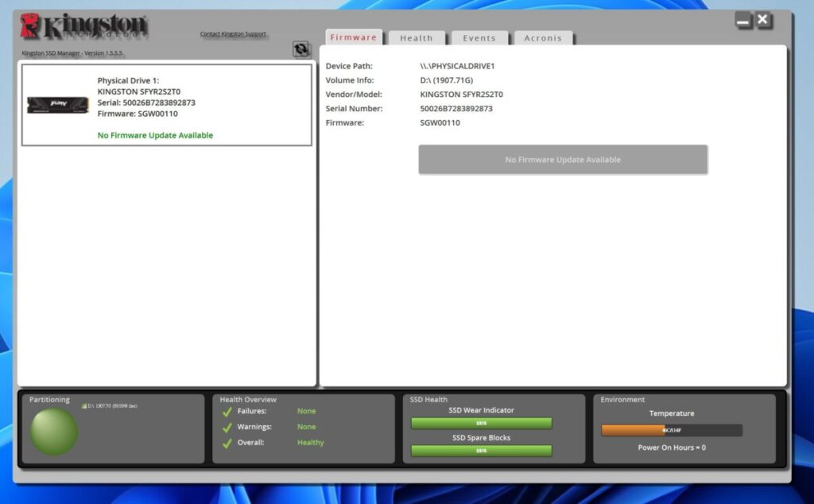The image size is (814, 504).
Task: Click the D:\ partition legend icon
Action: coord(83,406)
